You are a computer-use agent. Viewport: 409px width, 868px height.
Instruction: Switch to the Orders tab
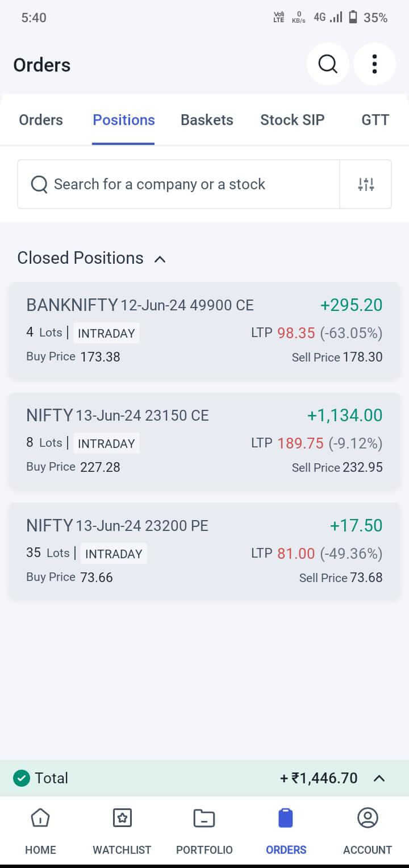[x=41, y=120]
